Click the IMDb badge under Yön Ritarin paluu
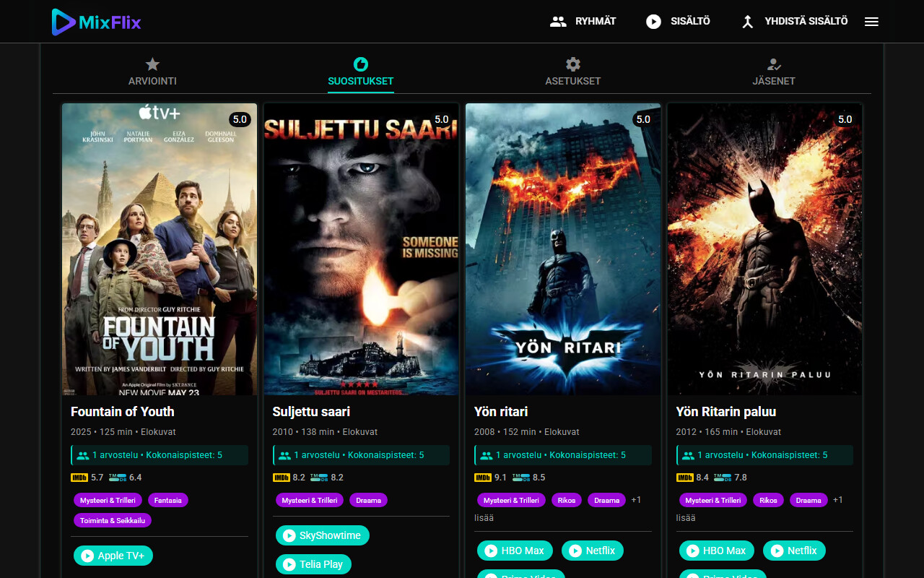The image size is (924, 578). pos(685,478)
